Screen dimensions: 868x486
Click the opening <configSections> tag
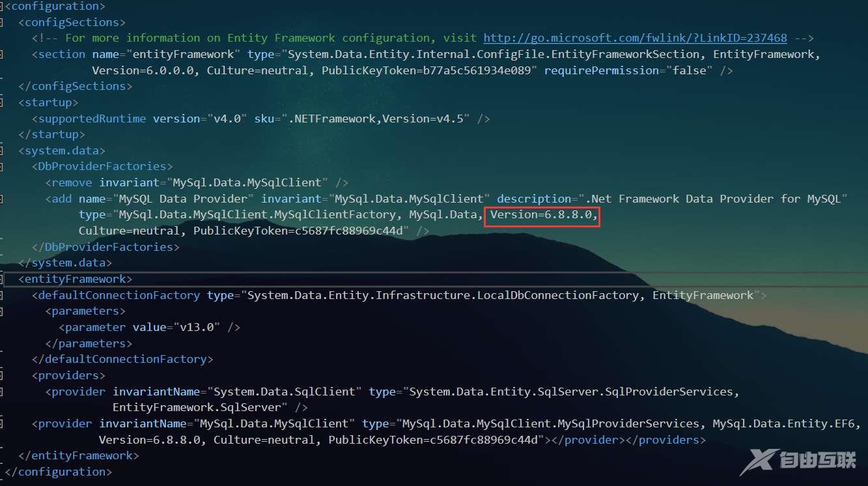[x=72, y=22]
